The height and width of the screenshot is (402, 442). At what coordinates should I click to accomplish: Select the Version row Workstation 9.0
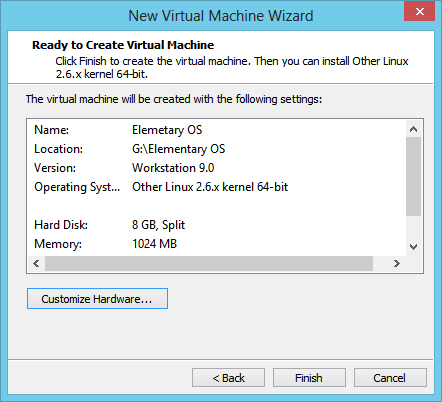217,168
